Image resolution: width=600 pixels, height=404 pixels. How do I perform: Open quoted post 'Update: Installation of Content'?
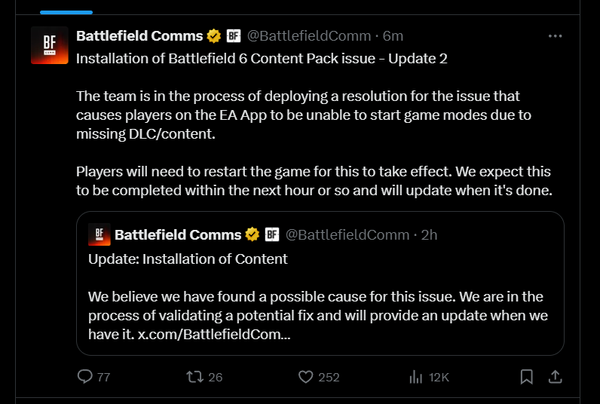pyautogui.click(x=187, y=260)
